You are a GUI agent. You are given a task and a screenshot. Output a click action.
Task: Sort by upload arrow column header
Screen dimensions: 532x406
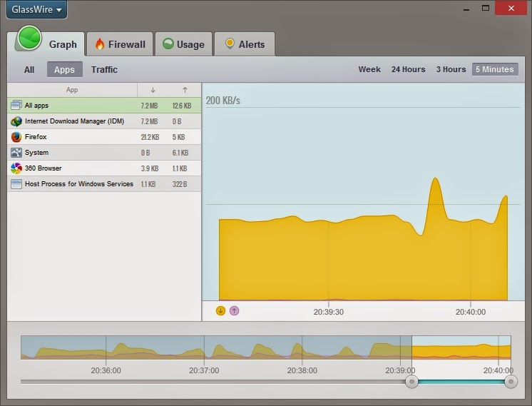[185, 90]
